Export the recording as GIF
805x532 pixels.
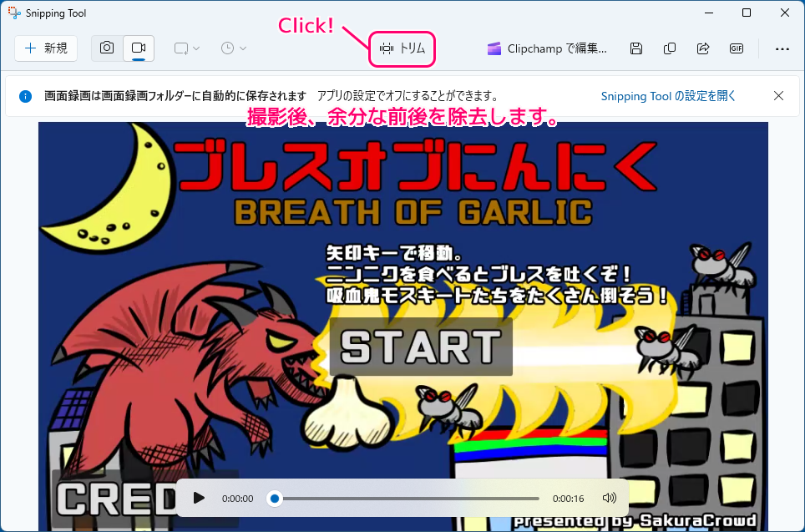736,48
